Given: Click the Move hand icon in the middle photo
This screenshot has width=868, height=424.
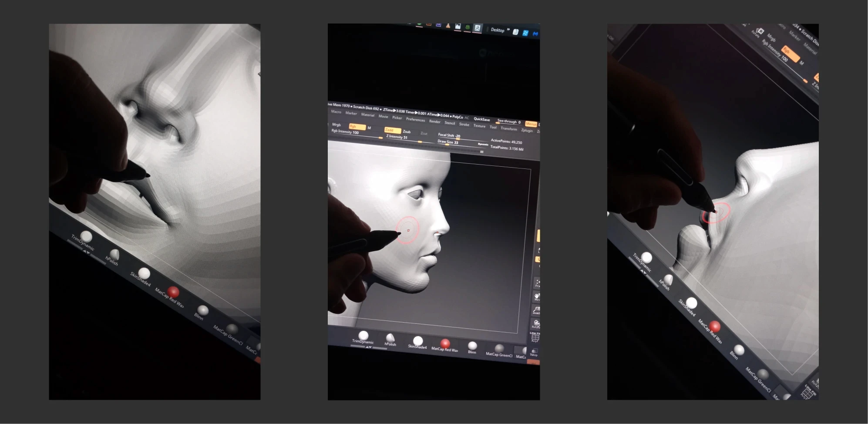Looking at the screenshot, I should [x=537, y=297].
